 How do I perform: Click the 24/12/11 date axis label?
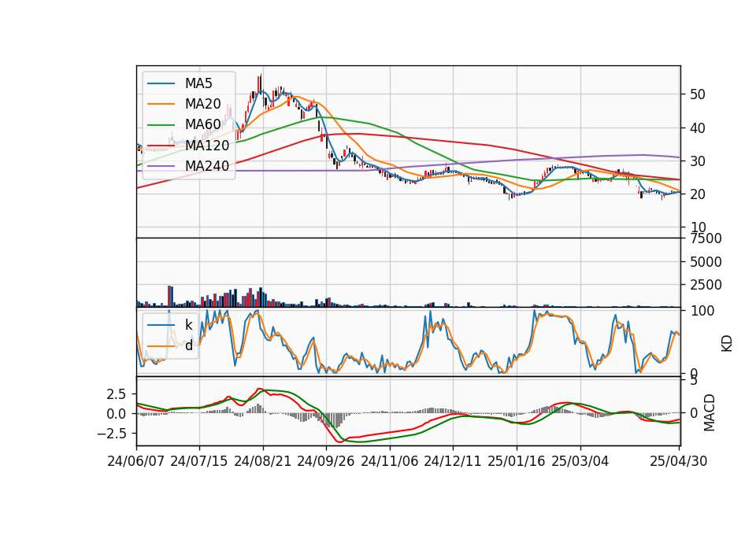(452, 461)
